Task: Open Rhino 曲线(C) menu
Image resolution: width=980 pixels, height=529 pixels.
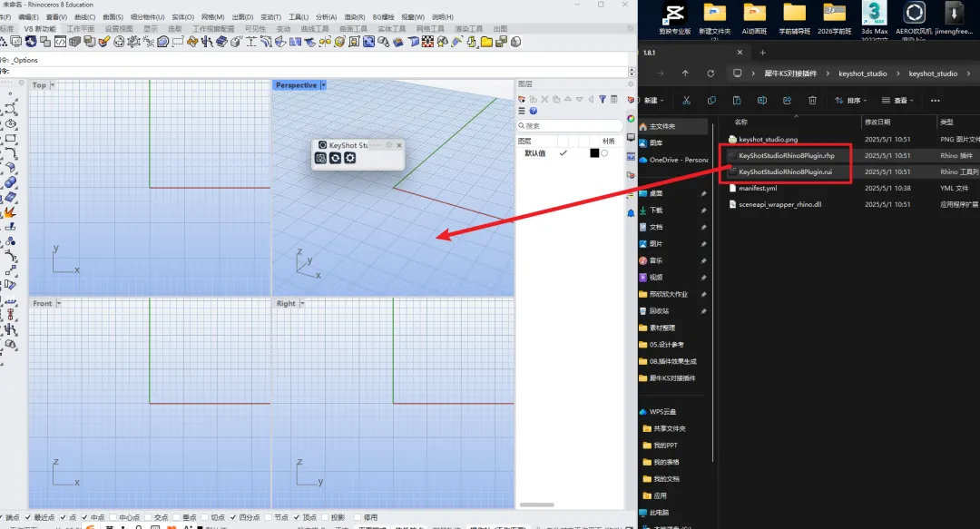Action: coord(85,17)
